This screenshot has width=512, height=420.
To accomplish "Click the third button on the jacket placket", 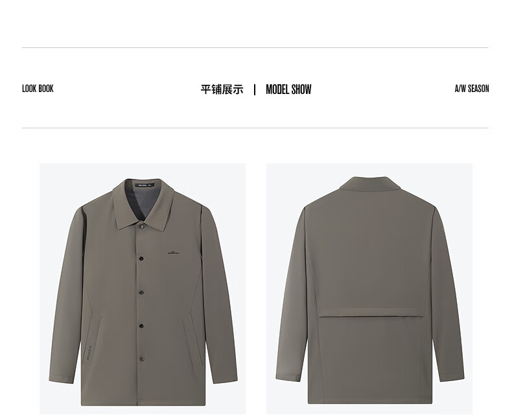I will 142,292.
